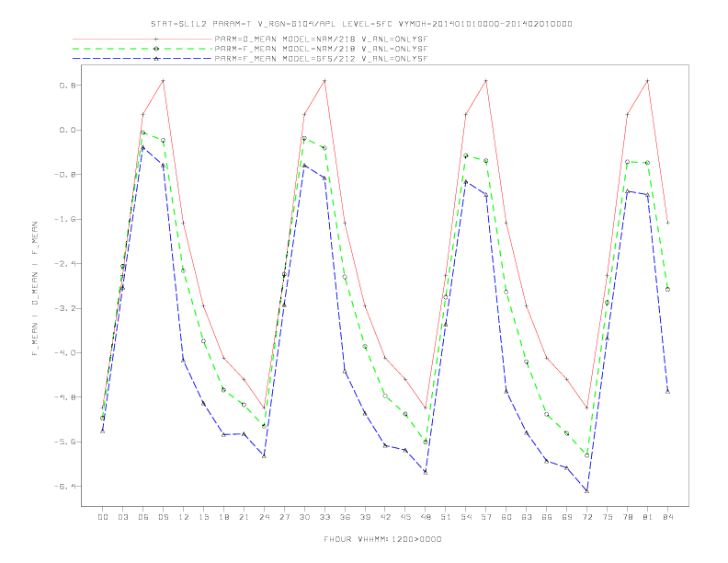This screenshot has width=728, height=563.
Task: Click the x-axis tick label 75
Action: click(608, 517)
